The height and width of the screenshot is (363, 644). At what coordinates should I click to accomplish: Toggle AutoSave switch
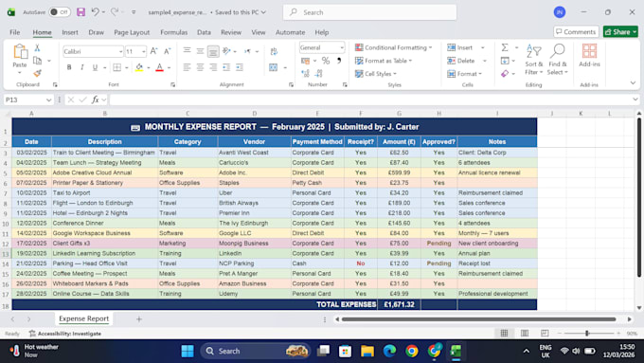[59, 12]
